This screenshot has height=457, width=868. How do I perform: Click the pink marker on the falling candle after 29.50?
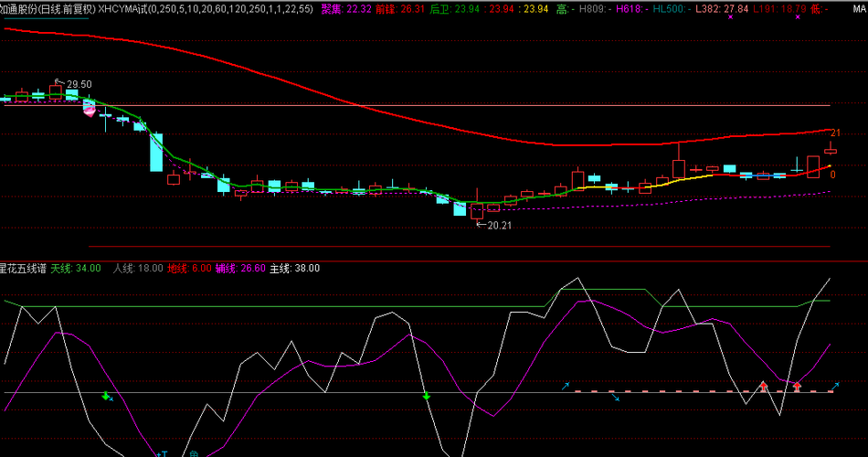[90, 110]
